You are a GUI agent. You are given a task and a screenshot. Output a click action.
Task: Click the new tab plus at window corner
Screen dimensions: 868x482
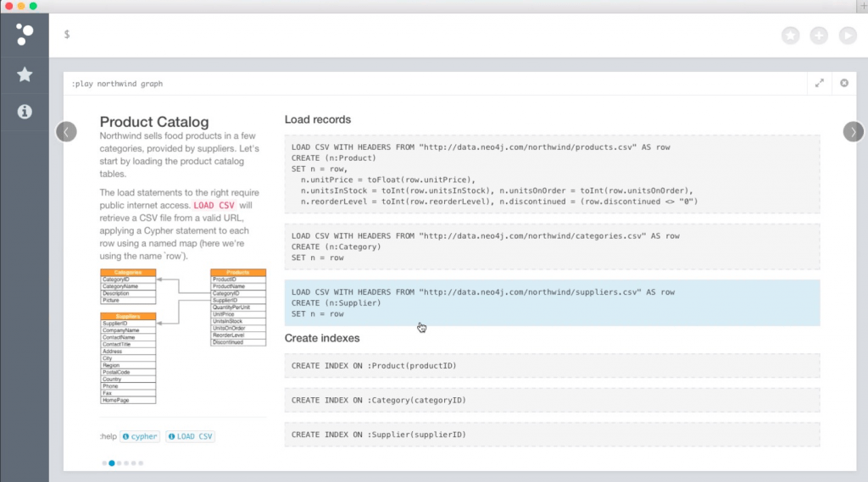(x=863, y=6)
